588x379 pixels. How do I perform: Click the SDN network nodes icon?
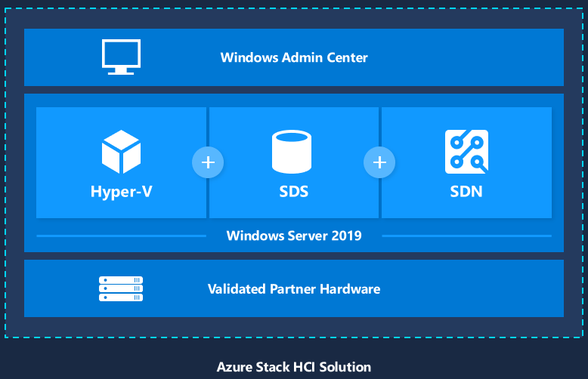point(466,152)
